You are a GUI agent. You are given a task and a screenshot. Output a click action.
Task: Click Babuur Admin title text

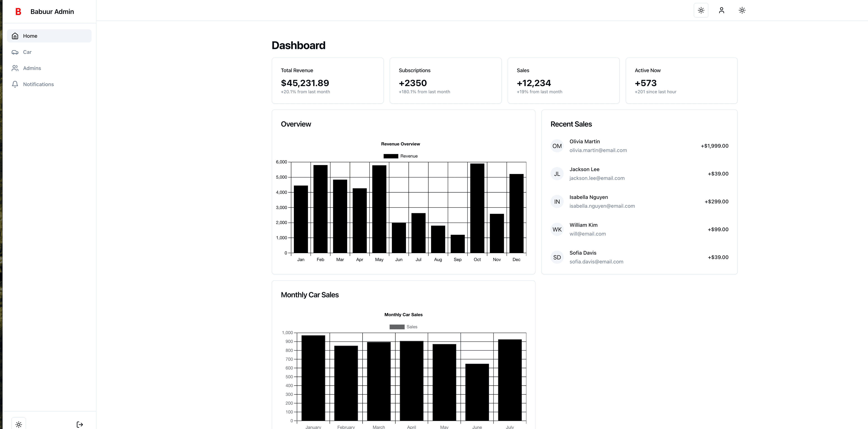tap(52, 12)
